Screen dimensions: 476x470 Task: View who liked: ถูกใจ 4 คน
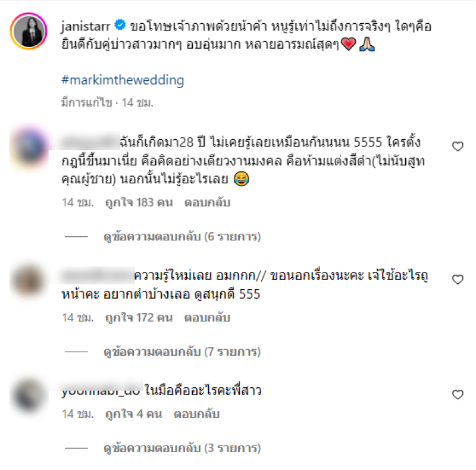click(x=133, y=414)
